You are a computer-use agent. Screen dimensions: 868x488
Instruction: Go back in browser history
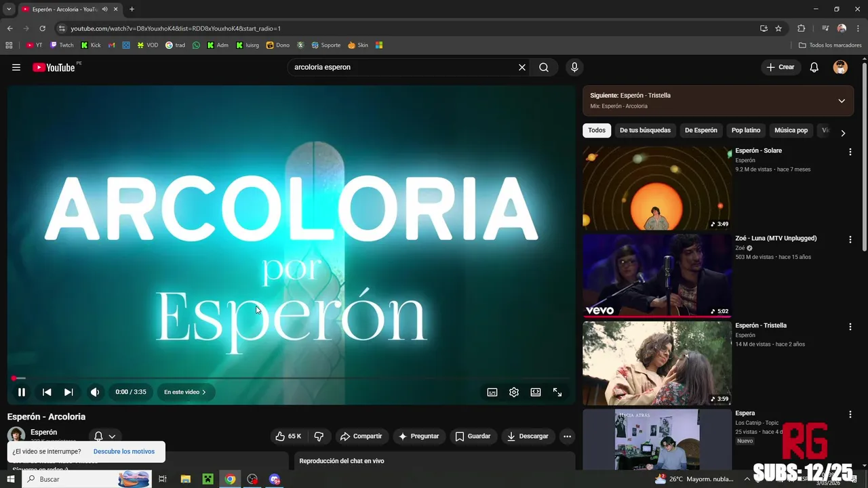(9, 28)
